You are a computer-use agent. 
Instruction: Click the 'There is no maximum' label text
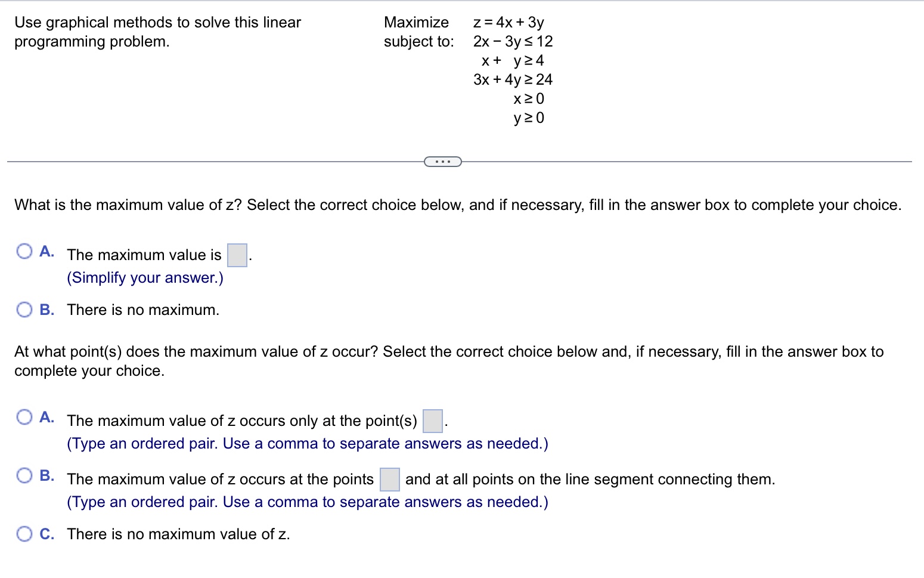pos(142,310)
